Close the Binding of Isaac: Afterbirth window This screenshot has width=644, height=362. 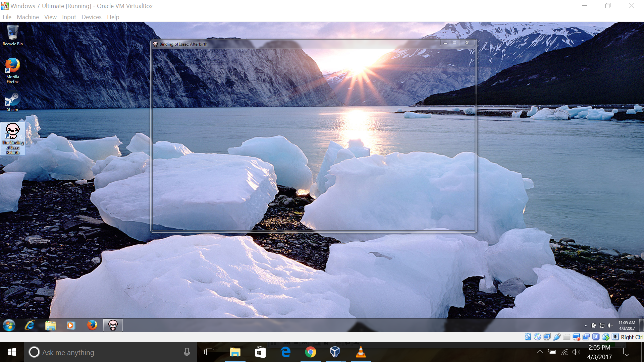tap(467, 43)
